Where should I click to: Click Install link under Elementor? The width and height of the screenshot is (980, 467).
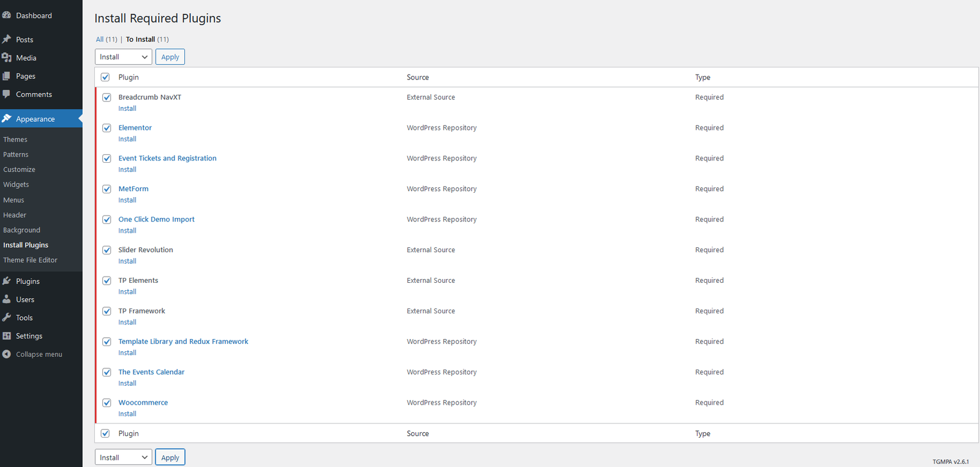click(x=127, y=139)
